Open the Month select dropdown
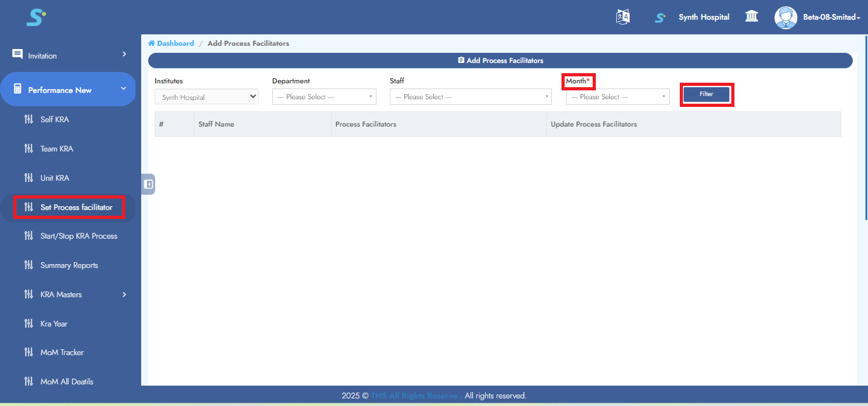The image size is (868, 406). tap(617, 97)
